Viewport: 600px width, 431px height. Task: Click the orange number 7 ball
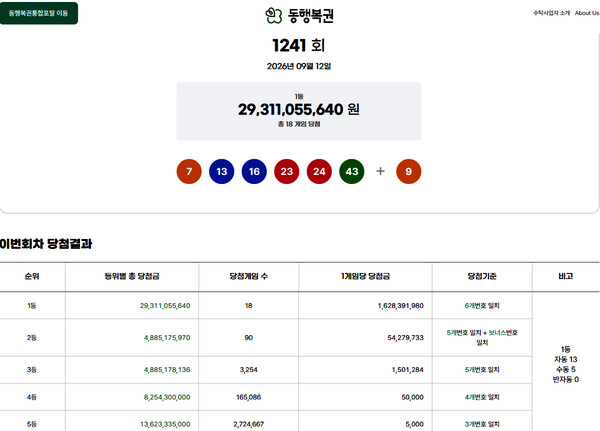[x=189, y=171]
